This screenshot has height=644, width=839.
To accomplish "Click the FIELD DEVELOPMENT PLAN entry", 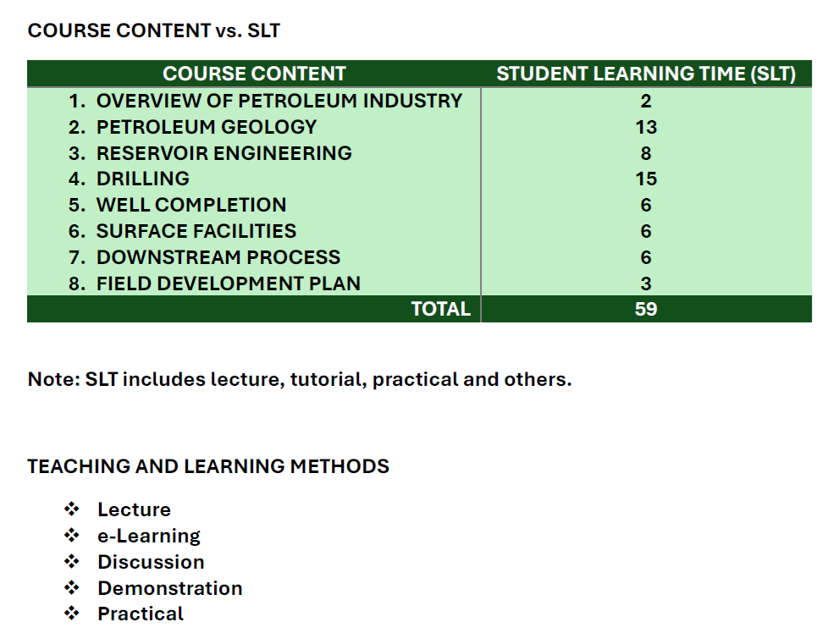I will point(228,283).
